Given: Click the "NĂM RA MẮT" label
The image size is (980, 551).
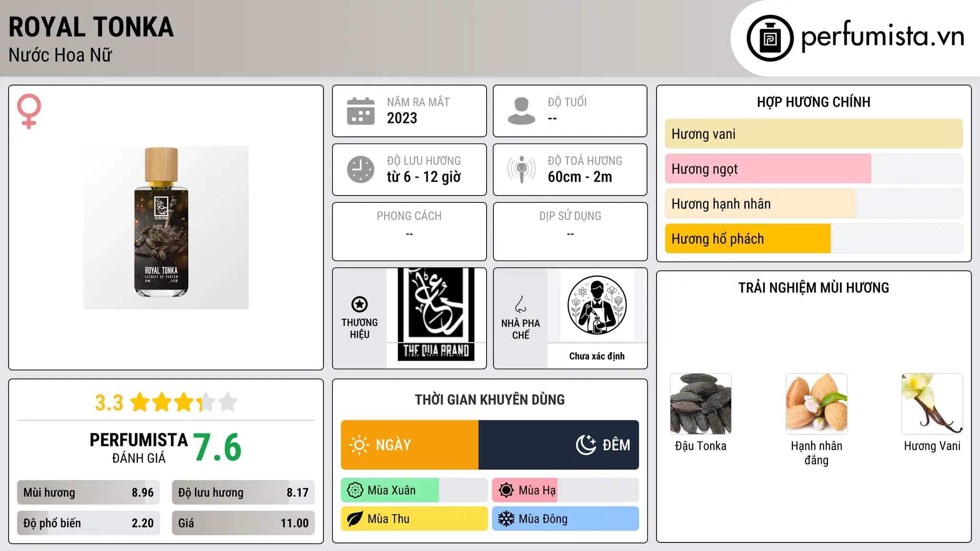Looking at the screenshot, I should [x=418, y=102].
